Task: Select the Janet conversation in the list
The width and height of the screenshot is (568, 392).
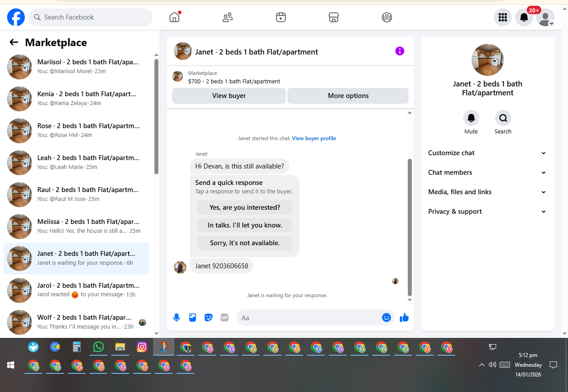Action: (76, 259)
